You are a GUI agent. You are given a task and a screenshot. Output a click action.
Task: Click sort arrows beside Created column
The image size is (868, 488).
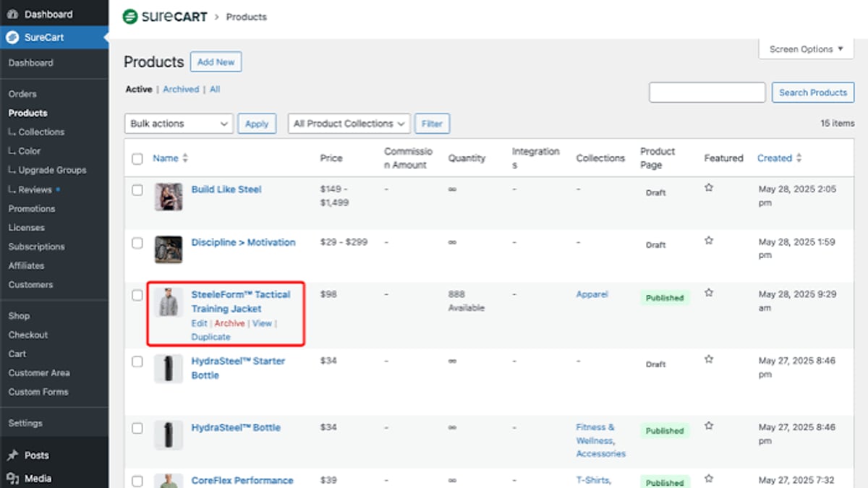pos(799,158)
